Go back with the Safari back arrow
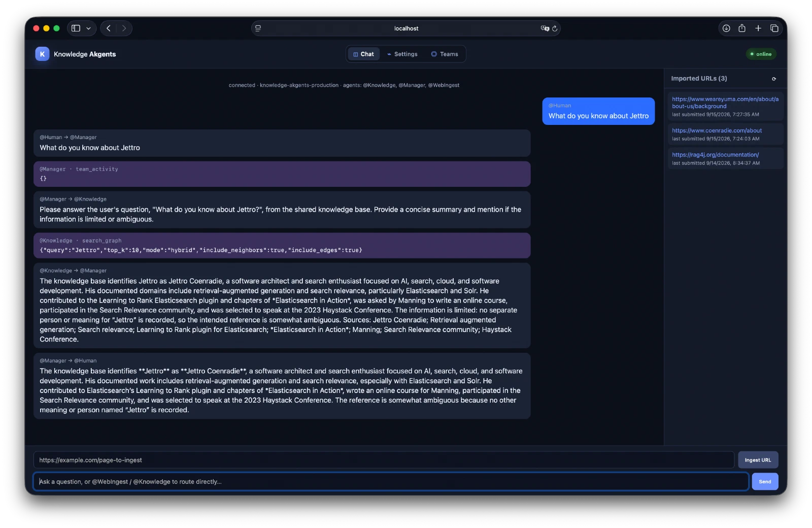 click(x=109, y=28)
